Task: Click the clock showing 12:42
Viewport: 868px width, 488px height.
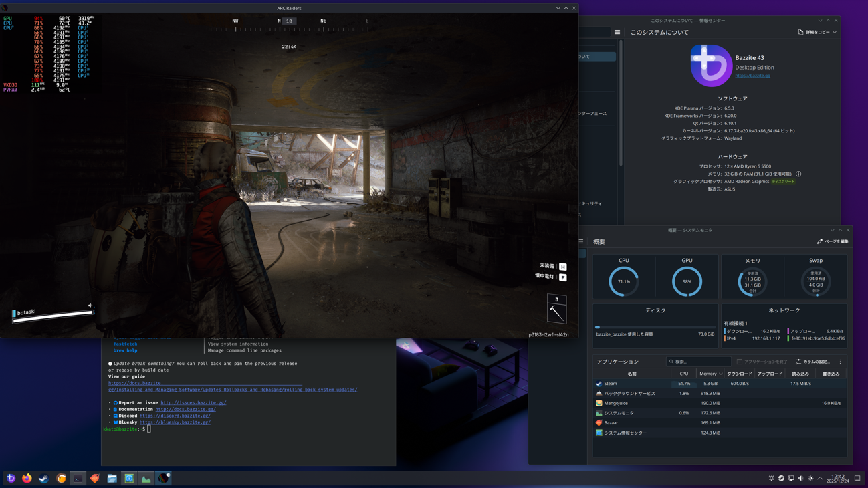Action: 837,479
